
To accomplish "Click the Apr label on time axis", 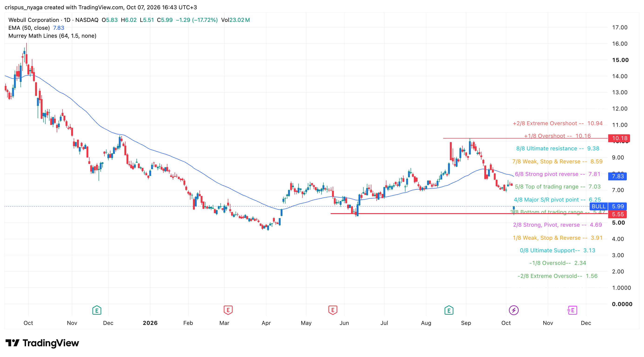I will click(x=266, y=323).
